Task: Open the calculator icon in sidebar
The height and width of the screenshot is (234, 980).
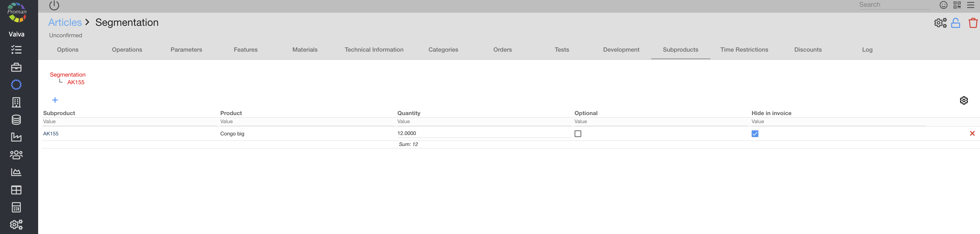Action: (x=16, y=207)
